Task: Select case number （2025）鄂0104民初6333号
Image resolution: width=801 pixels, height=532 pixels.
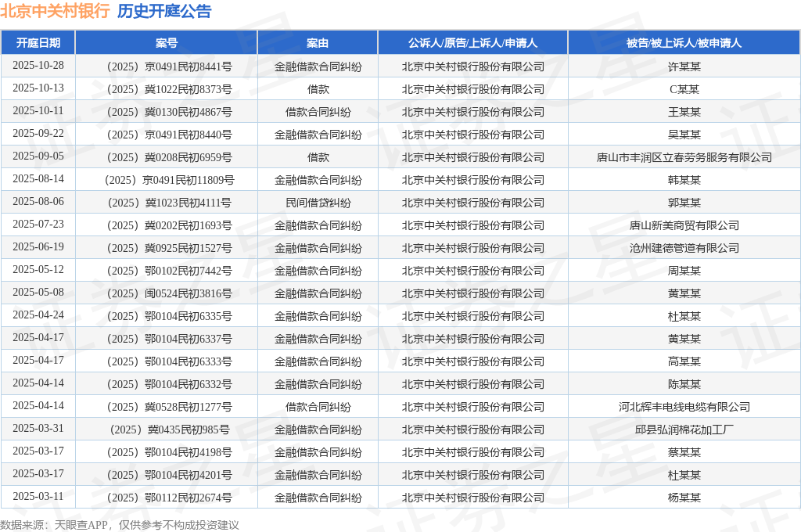Action: click(167, 361)
